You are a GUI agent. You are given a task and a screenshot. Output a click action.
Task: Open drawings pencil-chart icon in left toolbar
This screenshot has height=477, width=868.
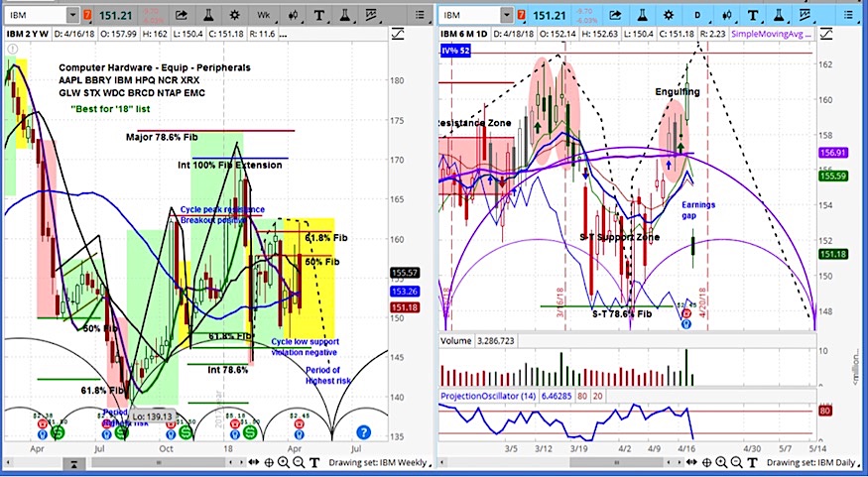pos(370,15)
